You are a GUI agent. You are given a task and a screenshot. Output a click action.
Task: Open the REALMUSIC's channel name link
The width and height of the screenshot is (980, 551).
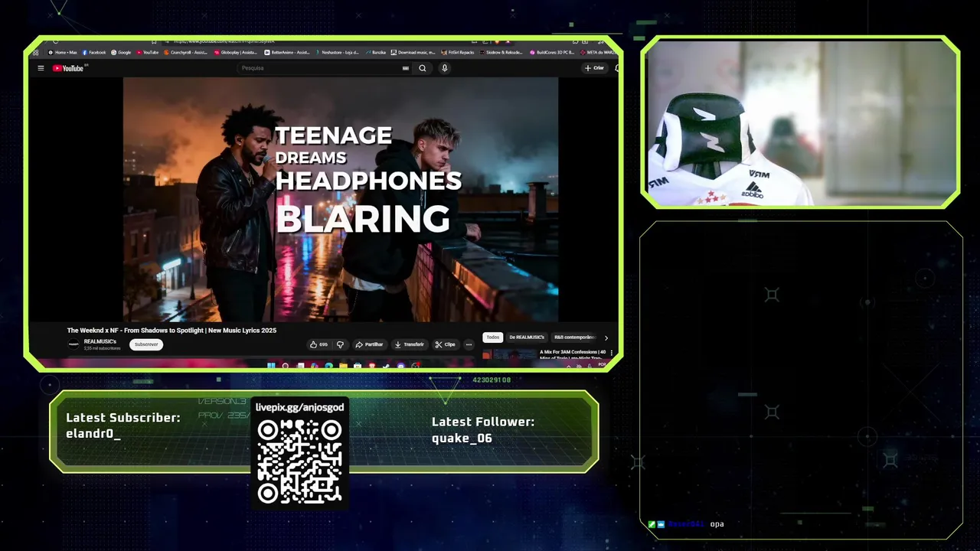(100, 341)
